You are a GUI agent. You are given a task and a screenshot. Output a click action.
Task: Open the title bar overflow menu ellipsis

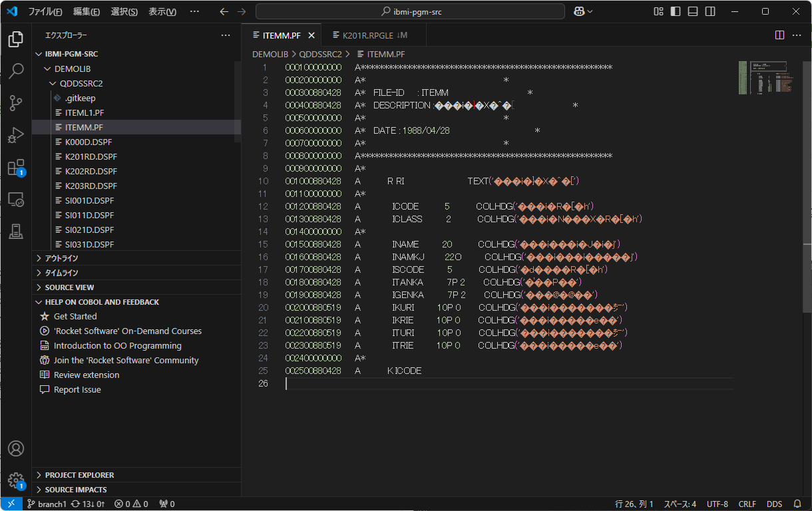pyautogui.click(x=194, y=11)
